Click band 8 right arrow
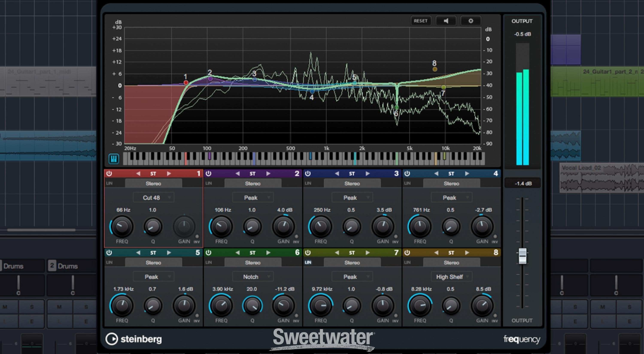 coord(467,253)
